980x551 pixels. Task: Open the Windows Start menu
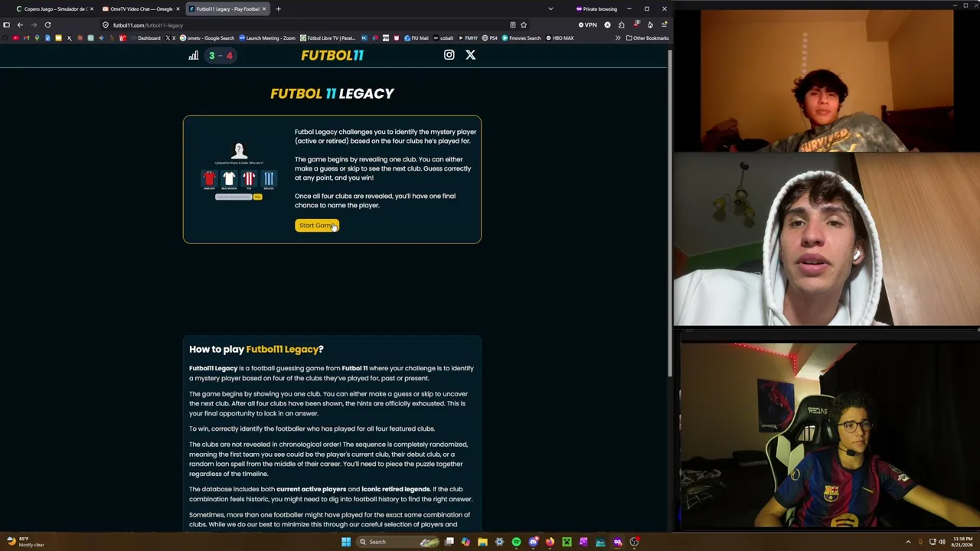346,542
